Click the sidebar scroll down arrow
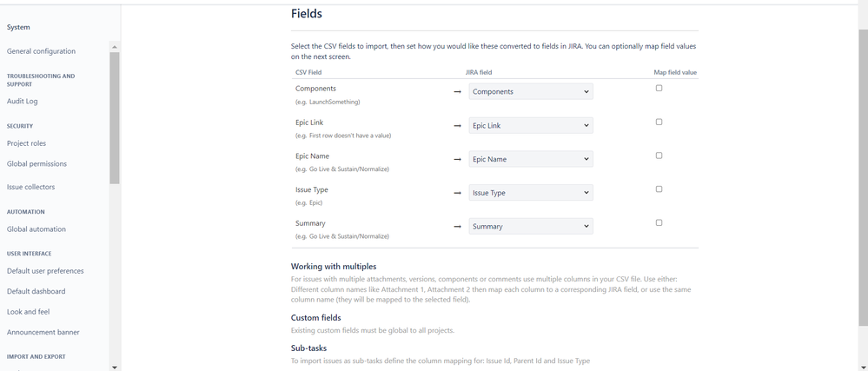Screen dimensions: 868x371 coord(115,367)
